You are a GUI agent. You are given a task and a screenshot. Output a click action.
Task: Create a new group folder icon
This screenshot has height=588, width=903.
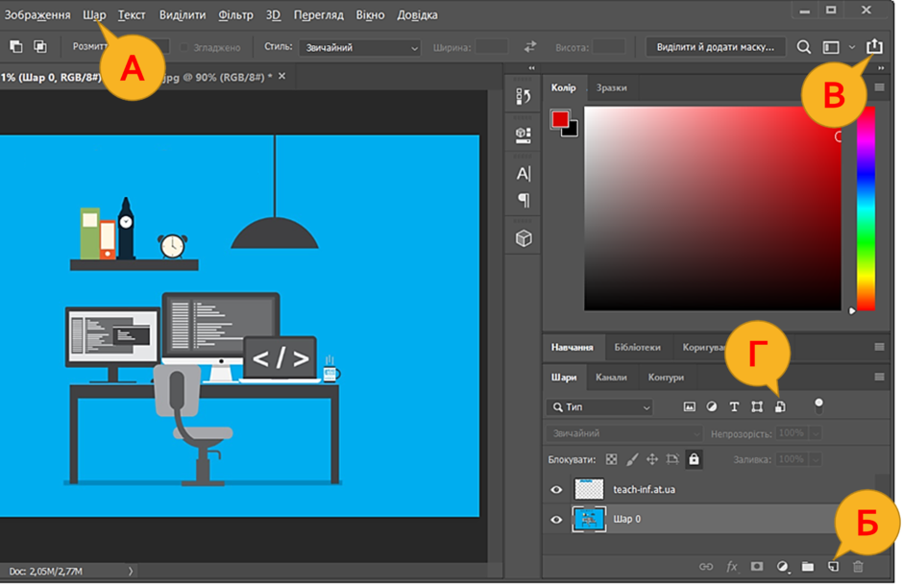click(x=808, y=567)
